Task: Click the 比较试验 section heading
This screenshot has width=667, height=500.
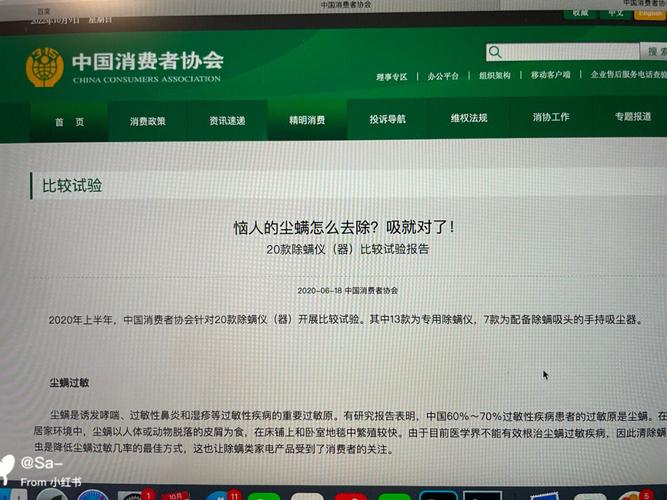Action: (x=72, y=186)
